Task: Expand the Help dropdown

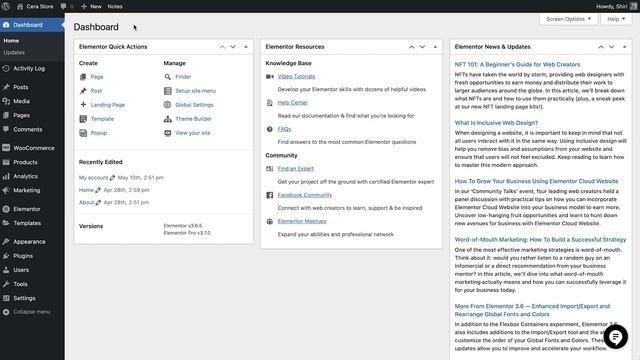Action: [616, 19]
